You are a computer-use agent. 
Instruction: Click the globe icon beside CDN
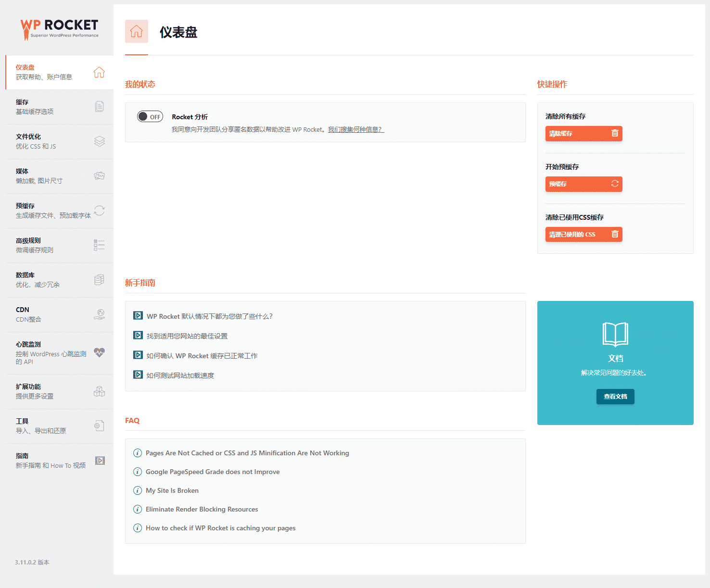(x=99, y=314)
